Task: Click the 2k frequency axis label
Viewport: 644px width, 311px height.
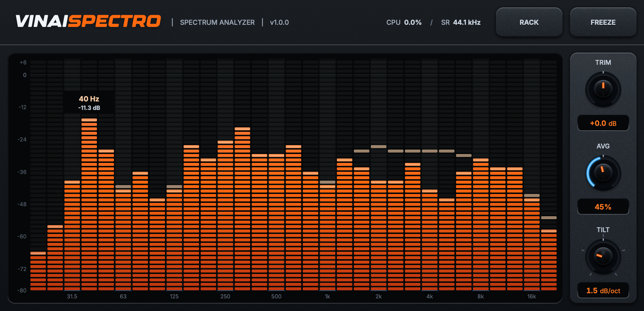Action: [379, 297]
